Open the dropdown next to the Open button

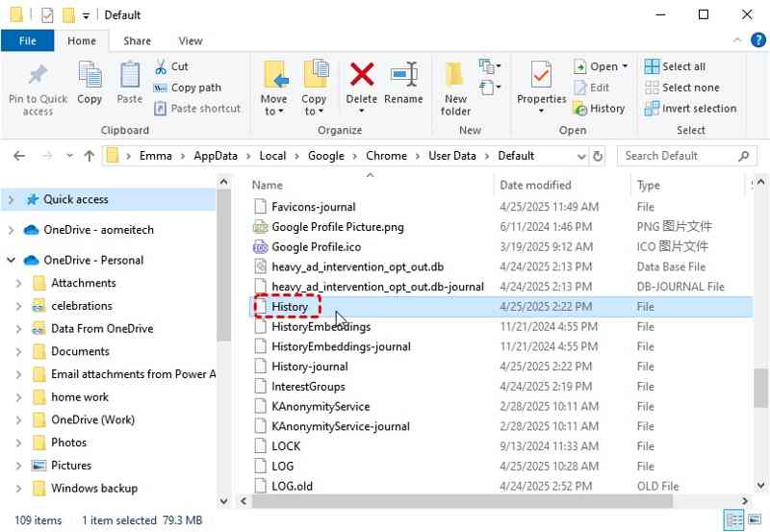pyautogui.click(x=625, y=66)
